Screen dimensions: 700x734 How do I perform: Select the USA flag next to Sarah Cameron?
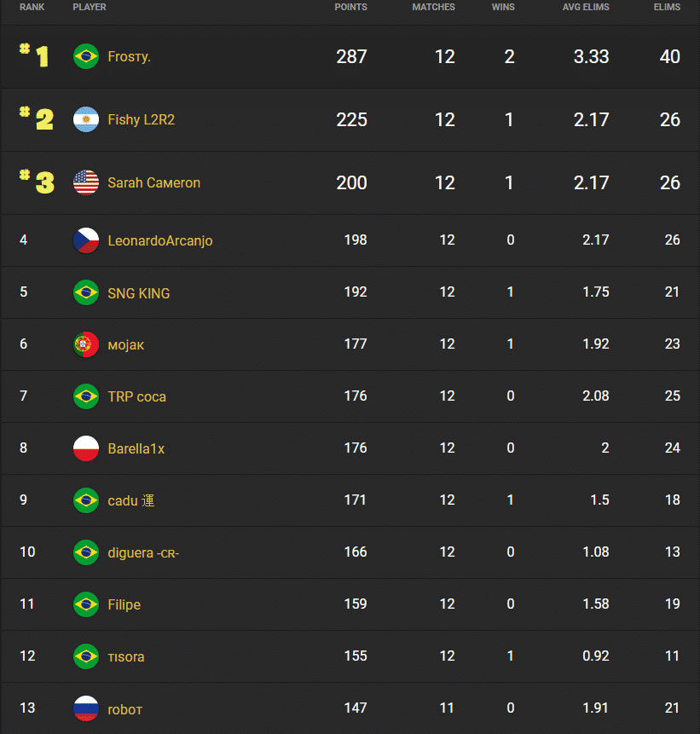coord(85,182)
